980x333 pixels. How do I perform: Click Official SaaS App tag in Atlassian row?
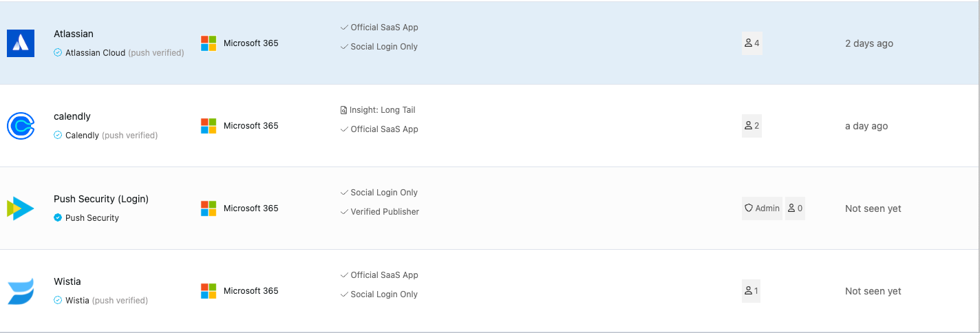point(379,28)
